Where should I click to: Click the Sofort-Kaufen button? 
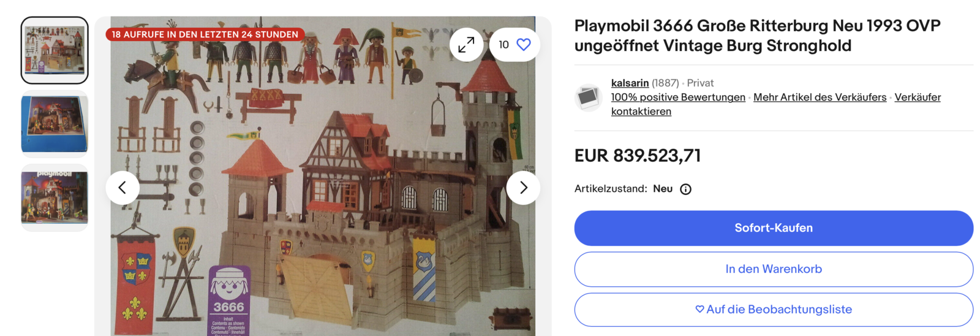coord(774,228)
